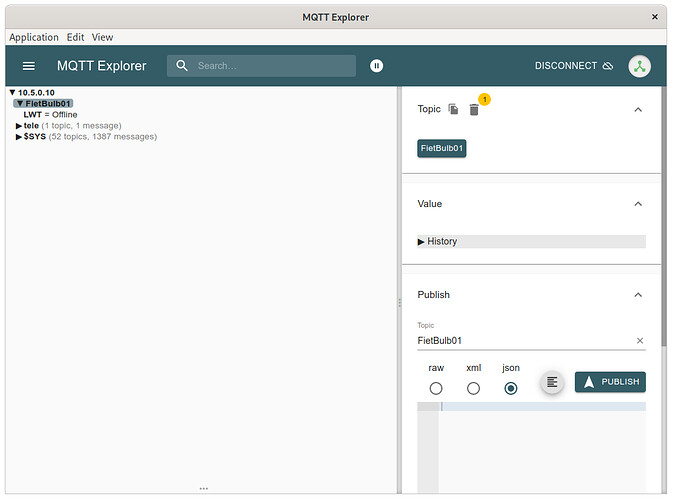Viewport: 673px width, 500px height.
Task: Open the hamburger menu
Action: click(29, 66)
